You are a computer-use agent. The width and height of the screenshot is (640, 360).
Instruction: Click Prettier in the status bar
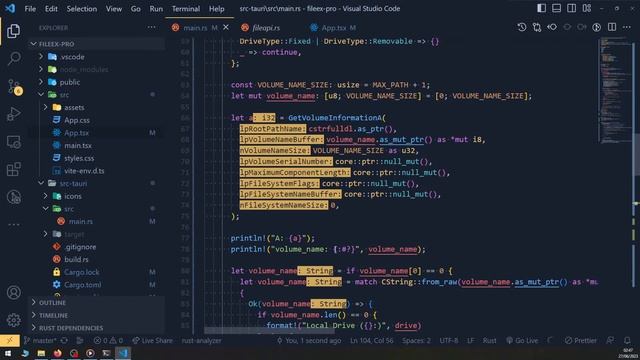tap(581, 340)
